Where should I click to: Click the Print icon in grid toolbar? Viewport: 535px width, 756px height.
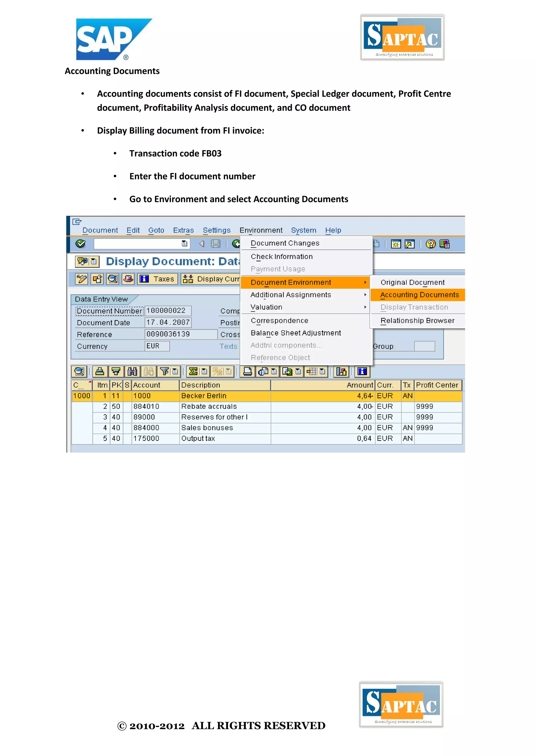(247, 372)
